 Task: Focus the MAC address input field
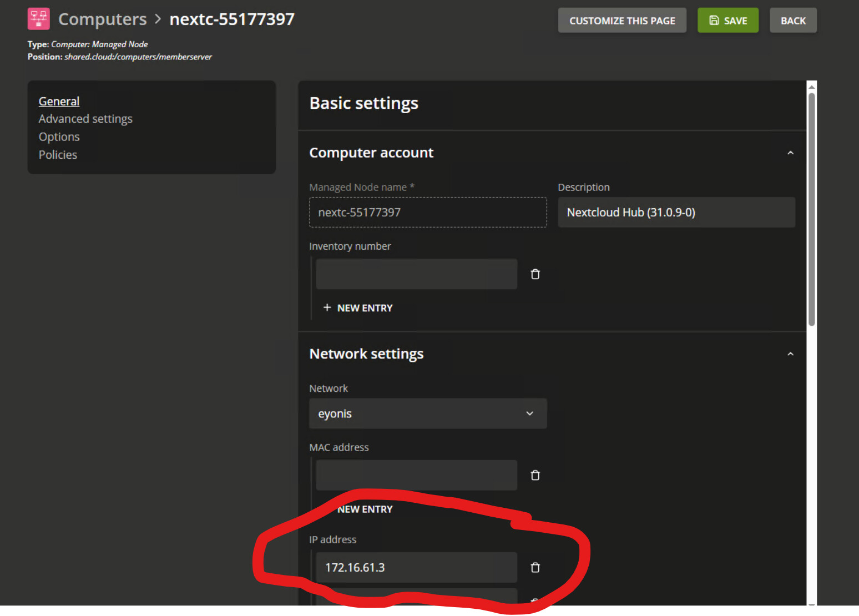416,475
